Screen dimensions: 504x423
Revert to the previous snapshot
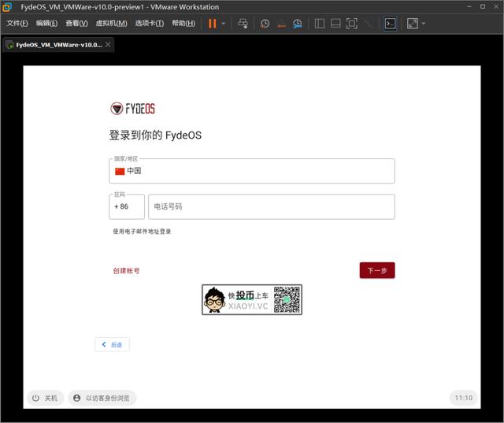[x=281, y=24]
